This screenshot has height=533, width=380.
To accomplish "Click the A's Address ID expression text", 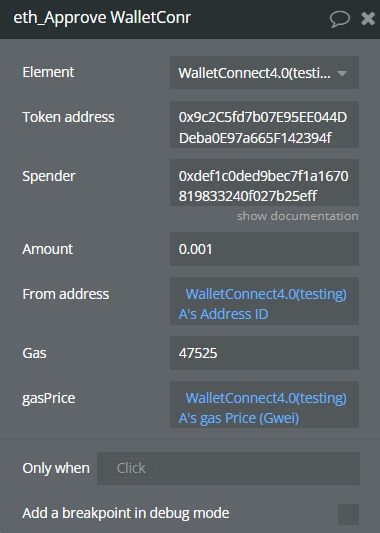I will coord(223,314).
